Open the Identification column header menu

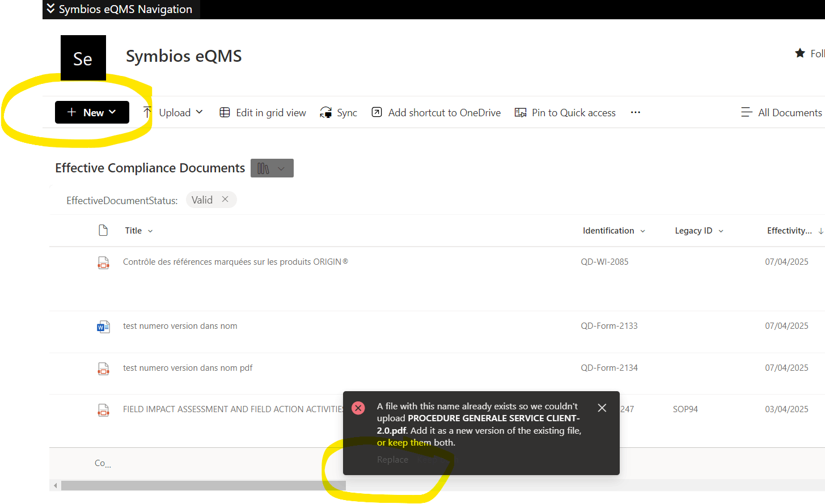click(x=614, y=231)
